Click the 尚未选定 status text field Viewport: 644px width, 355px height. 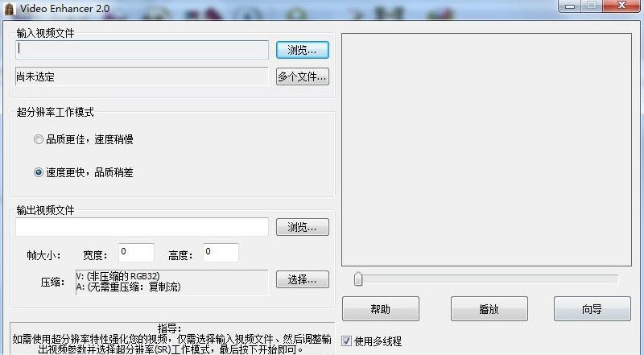click(x=142, y=76)
